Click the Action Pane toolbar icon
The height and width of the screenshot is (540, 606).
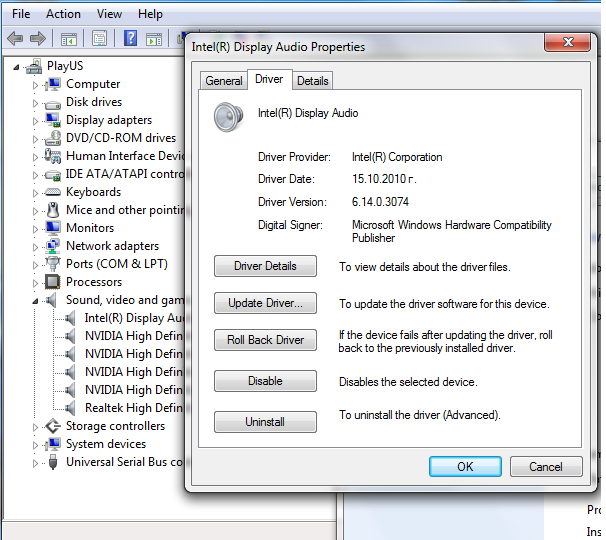click(154, 39)
